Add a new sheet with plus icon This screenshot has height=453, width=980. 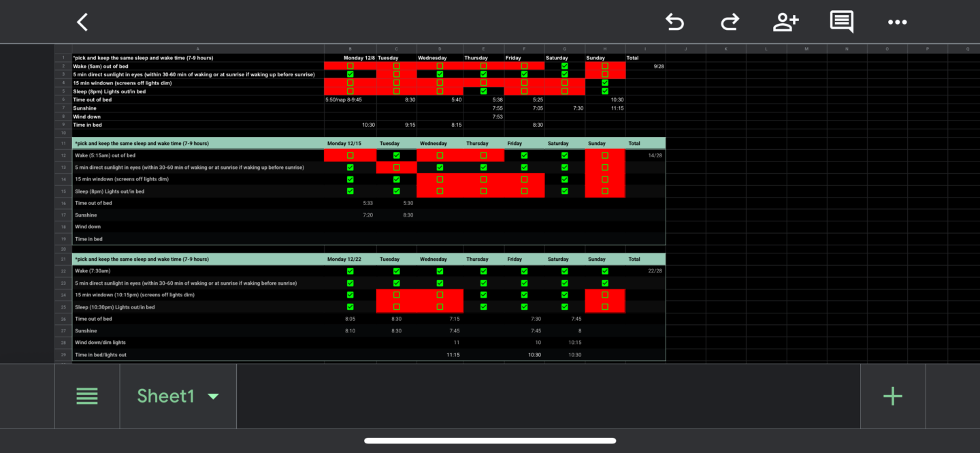coord(892,396)
